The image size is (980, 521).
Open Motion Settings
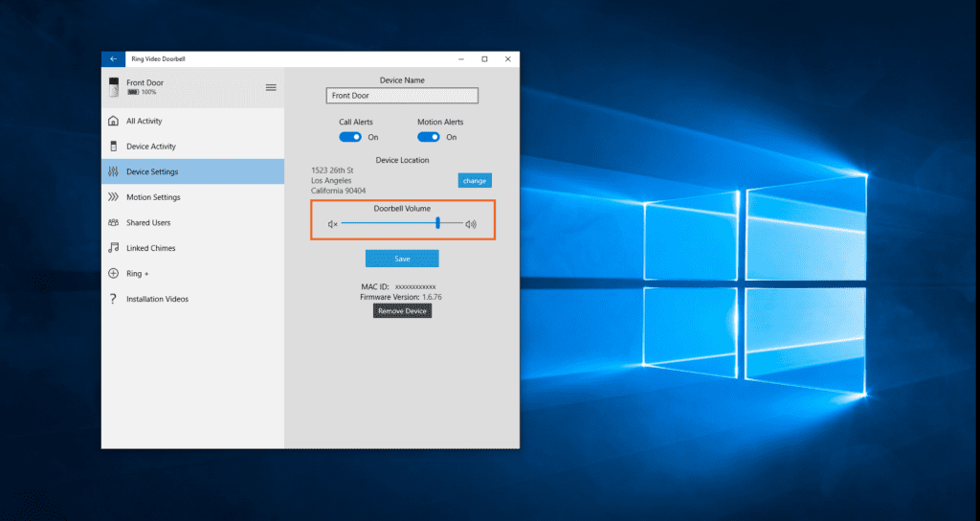click(x=192, y=197)
